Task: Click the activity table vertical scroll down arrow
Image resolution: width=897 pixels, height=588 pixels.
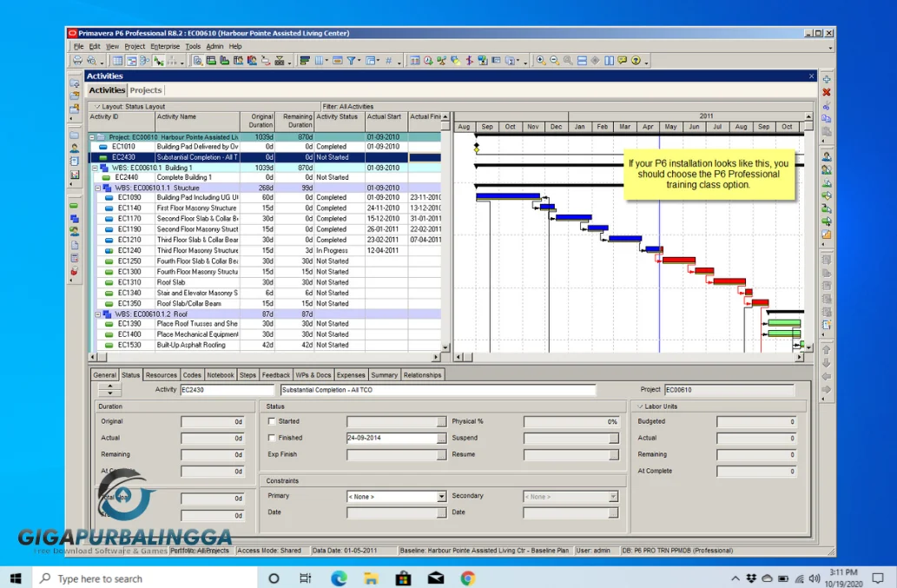Action: click(x=445, y=347)
